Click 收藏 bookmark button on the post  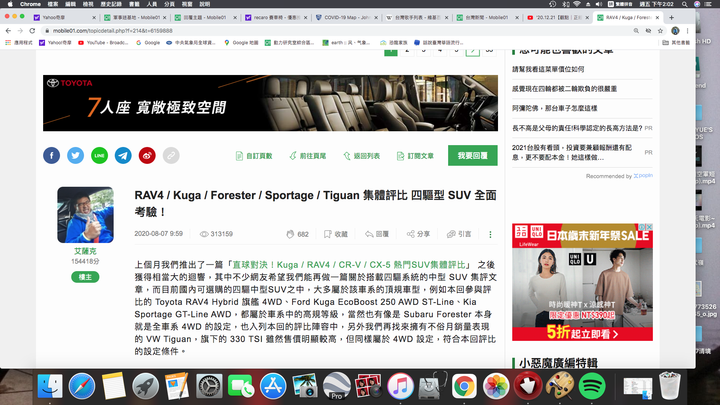pyautogui.click(x=336, y=234)
